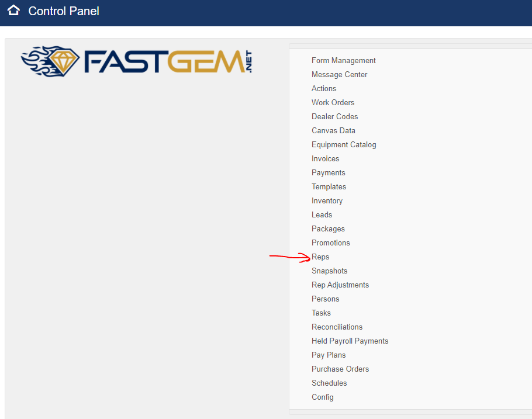Screen dimensions: 532x419
Task: Open Work Orders
Action: 333,102
